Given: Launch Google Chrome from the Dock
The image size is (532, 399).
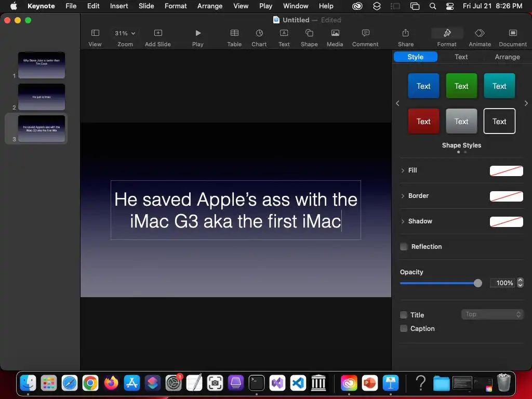Looking at the screenshot, I should coord(90,383).
